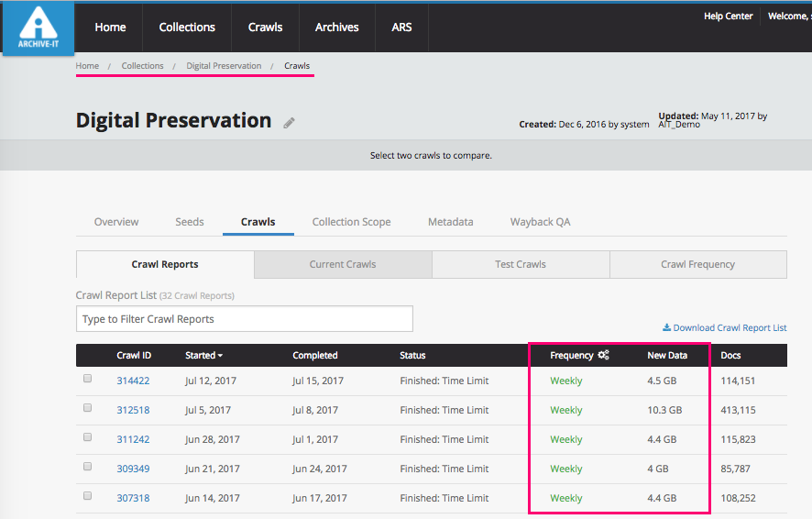The height and width of the screenshot is (519, 812).
Task: Switch to the Current Crawls tab
Action: click(x=343, y=264)
